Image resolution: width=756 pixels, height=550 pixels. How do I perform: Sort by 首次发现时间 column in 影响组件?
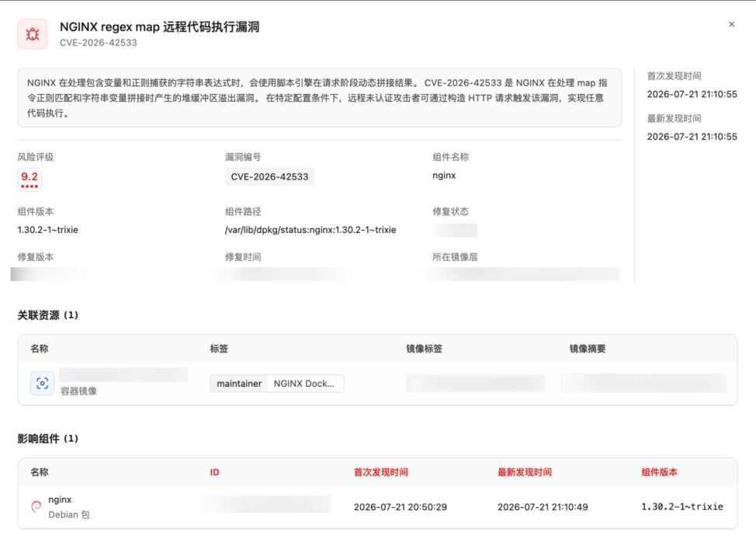tap(381, 472)
